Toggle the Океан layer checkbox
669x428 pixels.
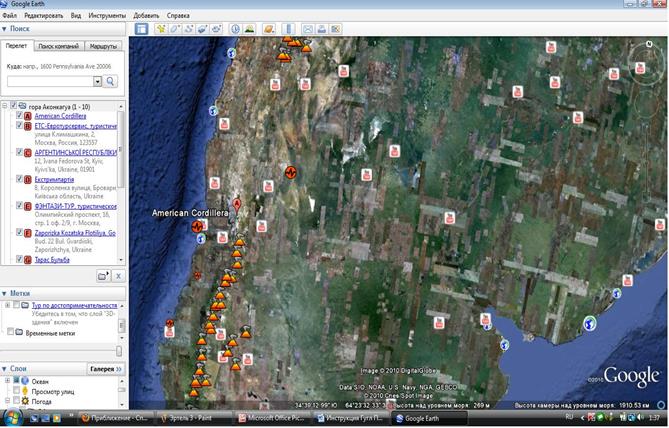point(16,380)
